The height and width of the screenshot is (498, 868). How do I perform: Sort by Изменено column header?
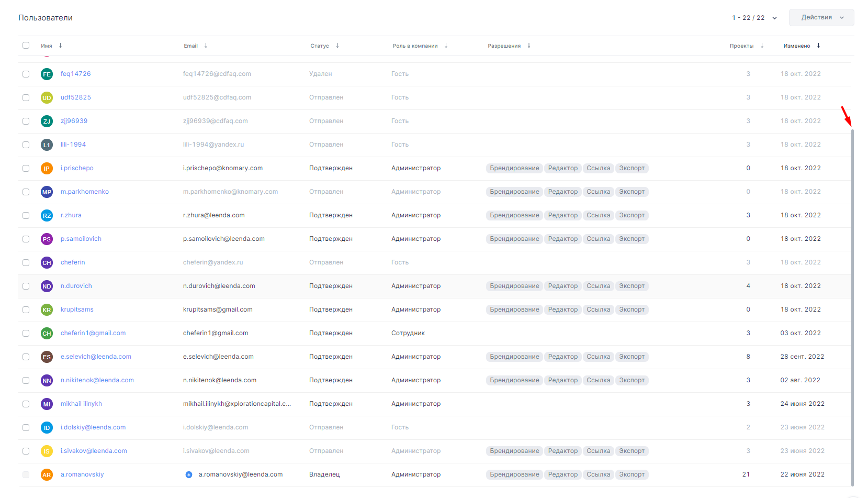tap(796, 46)
